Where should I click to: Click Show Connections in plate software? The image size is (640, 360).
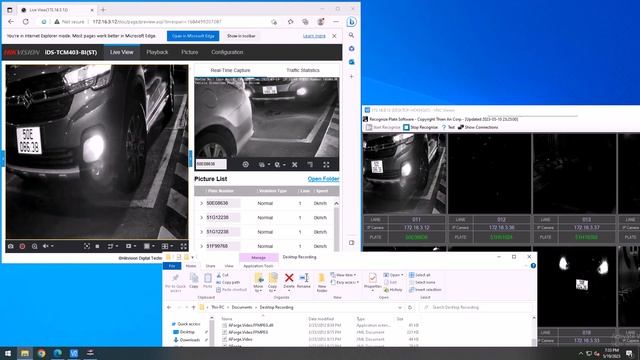pos(478,127)
